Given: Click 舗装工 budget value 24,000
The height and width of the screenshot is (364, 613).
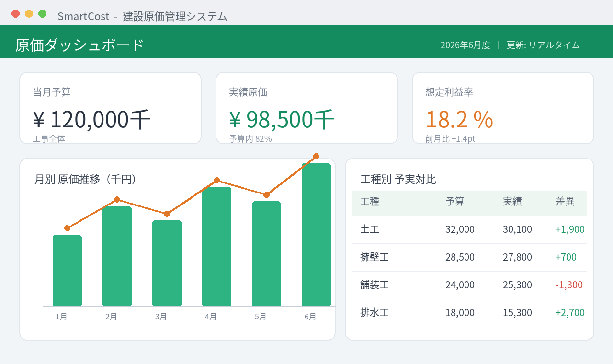Looking at the screenshot, I should [x=460, y=285].
